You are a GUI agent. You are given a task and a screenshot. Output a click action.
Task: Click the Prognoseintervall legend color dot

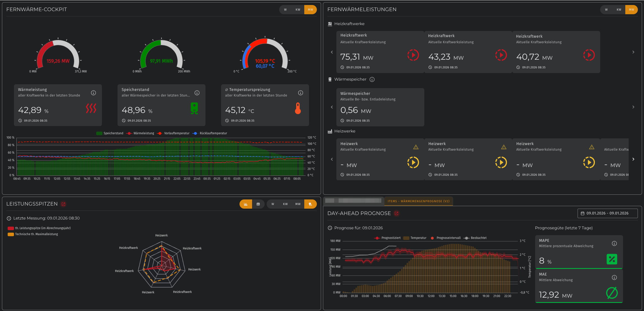pos(432,238)
